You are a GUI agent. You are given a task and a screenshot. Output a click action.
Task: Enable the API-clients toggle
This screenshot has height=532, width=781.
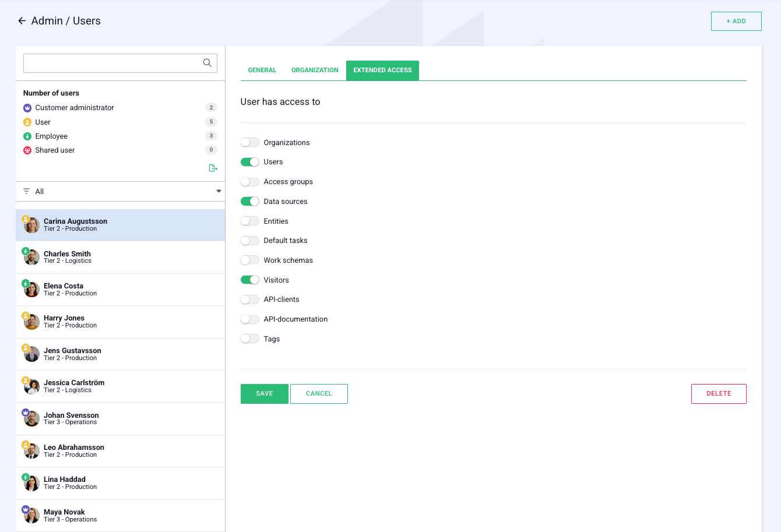click(x=250, y=300)
